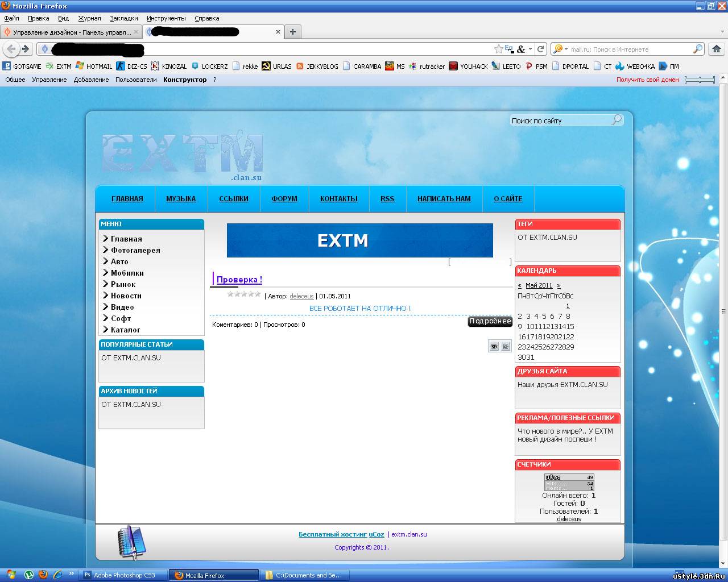Open the Файл menu
Image resolution: width=728 pixels, height=582 pixels.
[x=11, y=18]
